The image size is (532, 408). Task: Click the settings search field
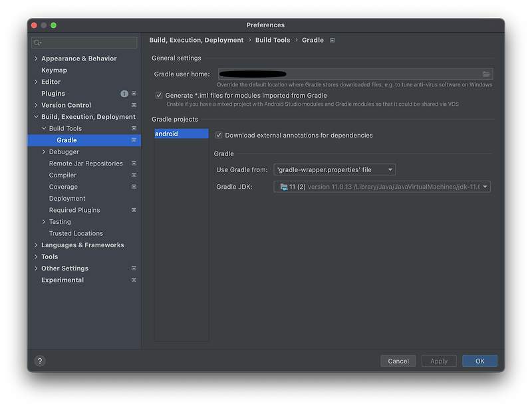click(x=83, y=42)
